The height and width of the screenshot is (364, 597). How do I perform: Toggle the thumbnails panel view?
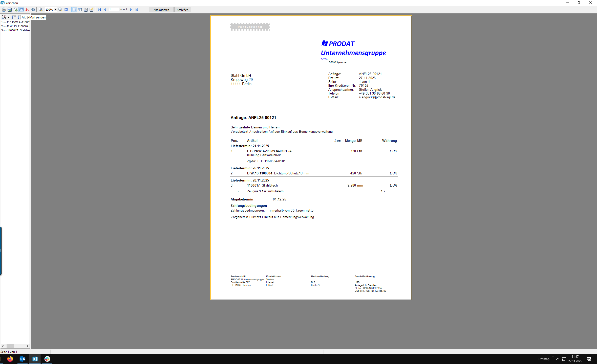[80, 10]
